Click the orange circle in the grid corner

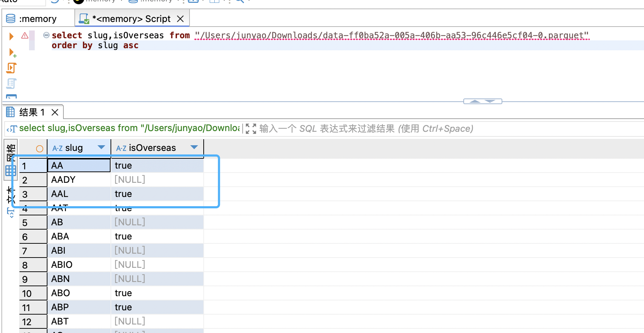pyautogui.click(x=40, y=149)
